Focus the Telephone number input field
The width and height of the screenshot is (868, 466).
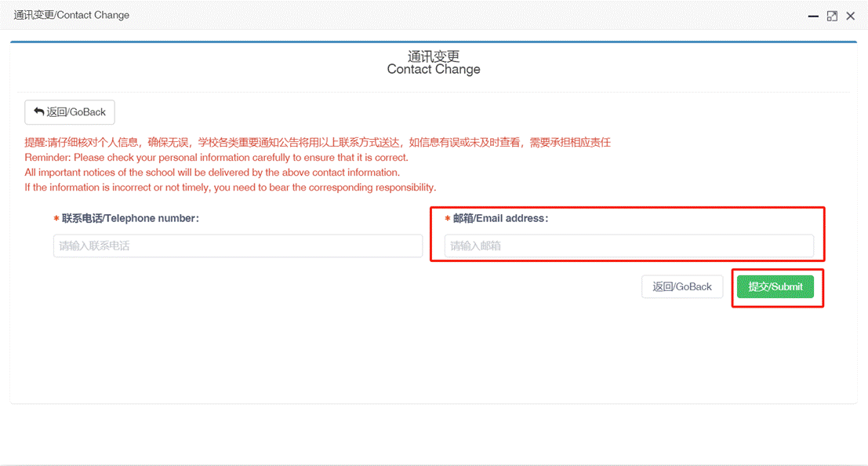[x=238, y=246]
